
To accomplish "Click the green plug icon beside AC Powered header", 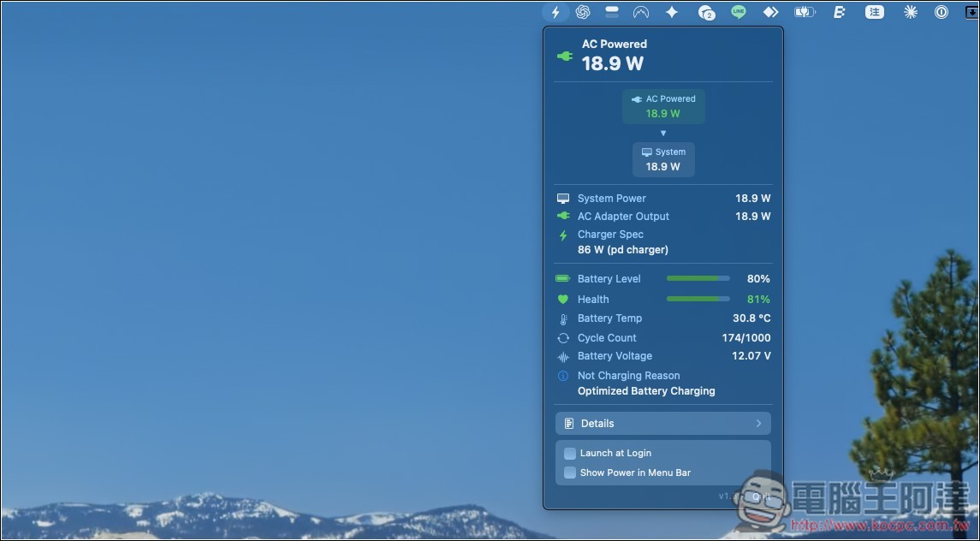I will pyautogui.click(x=564, y=56).
